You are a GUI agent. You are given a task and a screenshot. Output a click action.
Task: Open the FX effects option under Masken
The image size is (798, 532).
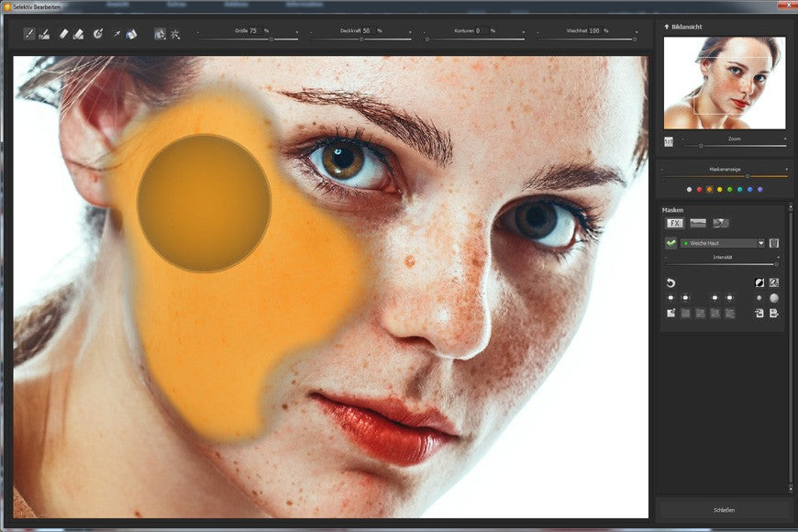[x=676, y=223]
